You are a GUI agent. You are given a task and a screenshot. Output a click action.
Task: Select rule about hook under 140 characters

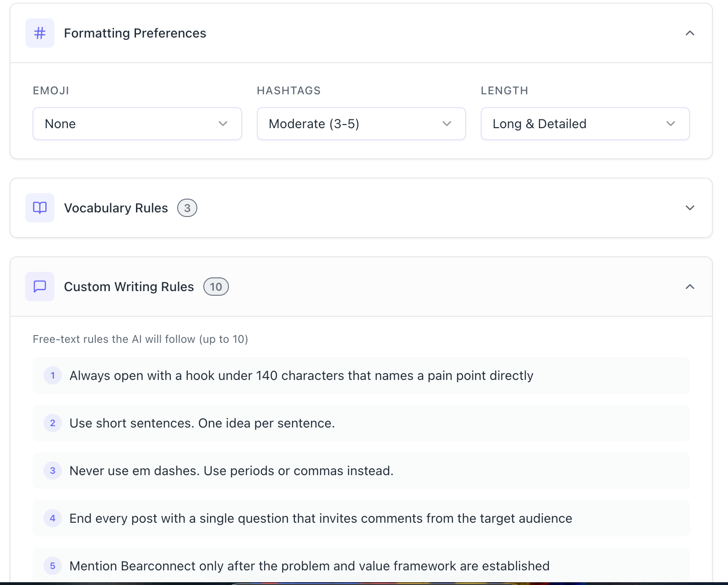click(301, 375)
